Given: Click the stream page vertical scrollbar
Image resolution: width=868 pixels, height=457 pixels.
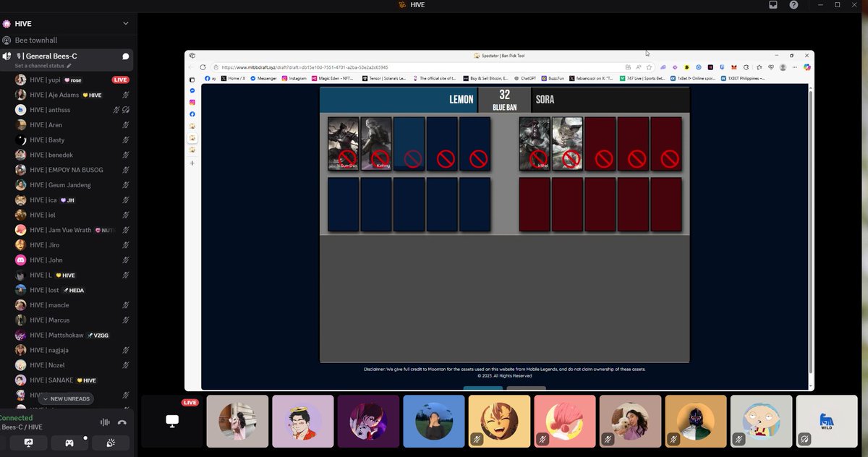Looking at the screenshot, I should pos(811,231).
